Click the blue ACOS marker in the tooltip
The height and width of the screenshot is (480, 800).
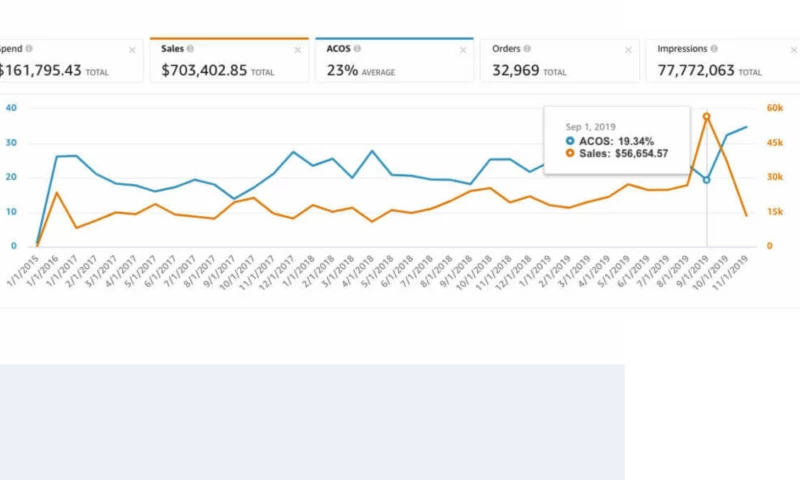coord(570,142)
